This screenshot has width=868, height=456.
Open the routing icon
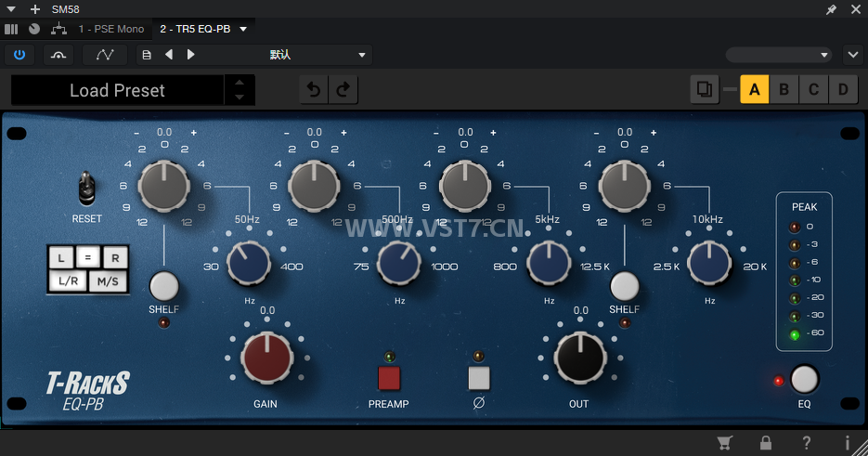point(58,29)
